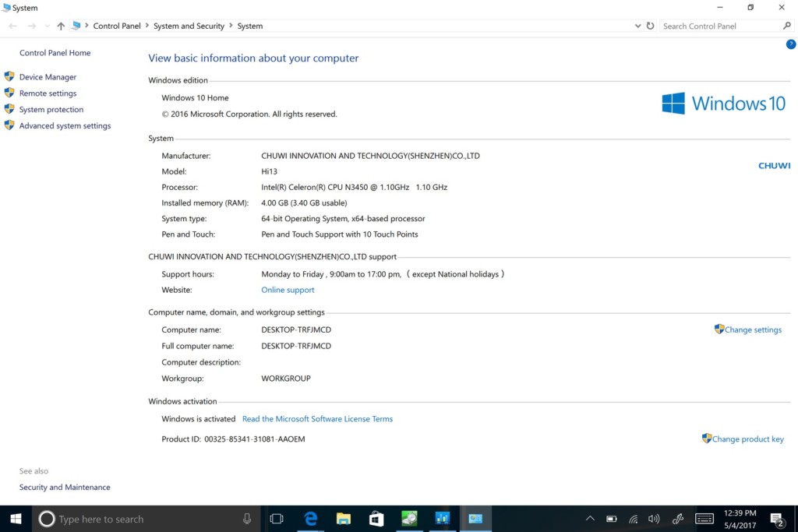
Task: Open Advanced system settings
Action: pyautogui.click(x=65, y=125)
